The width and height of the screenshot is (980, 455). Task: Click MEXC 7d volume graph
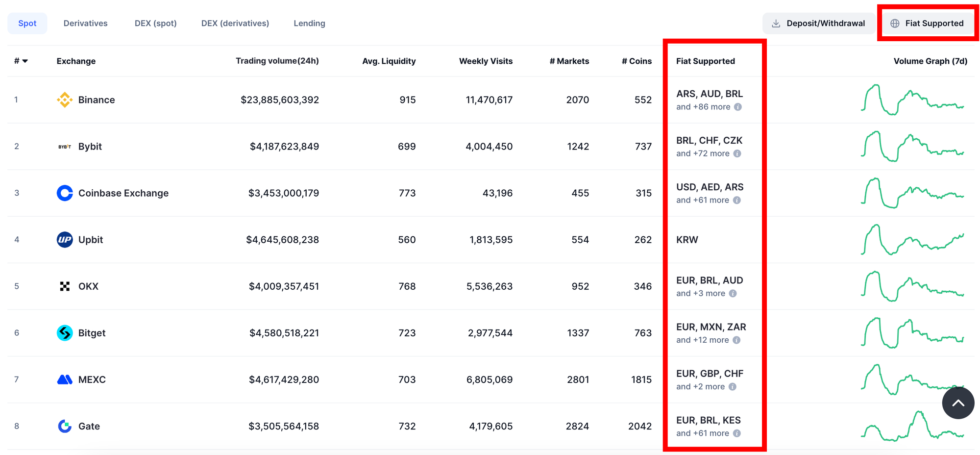click(912, 379)
